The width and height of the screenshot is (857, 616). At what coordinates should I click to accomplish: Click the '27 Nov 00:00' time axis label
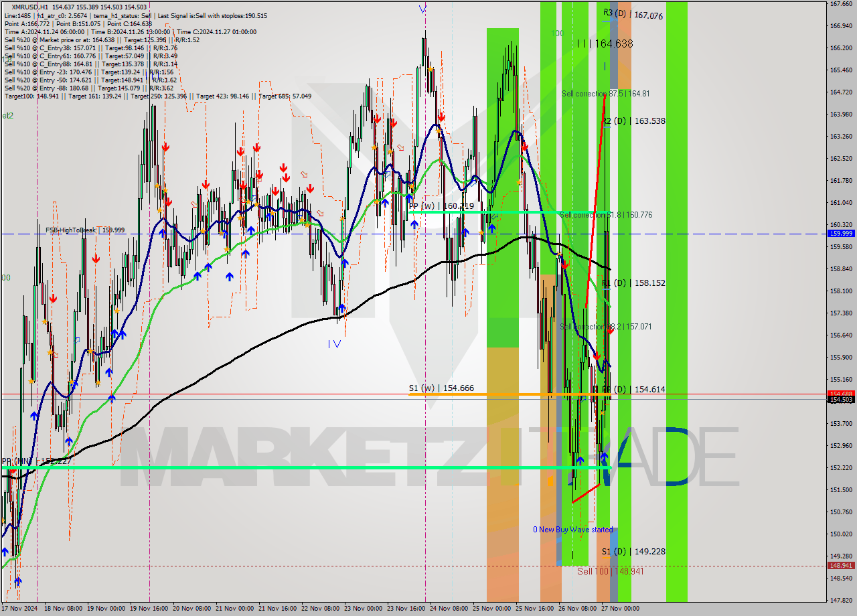click(621, 609)
